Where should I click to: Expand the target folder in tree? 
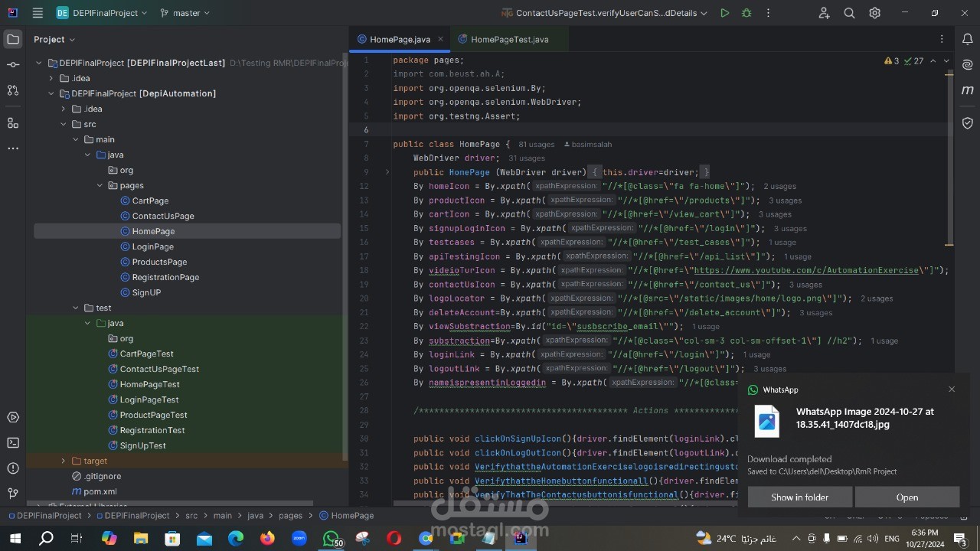(64, 461)
